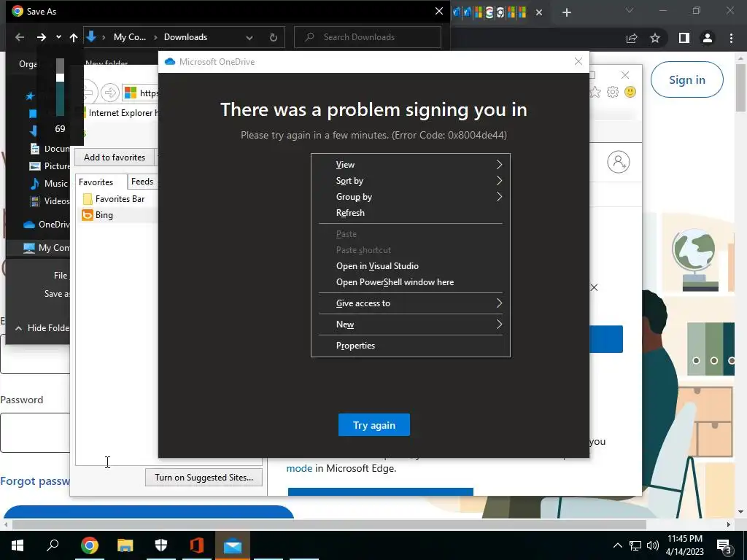The image size is (747, 560).
Task: Click the Chrome share page icon
Action: click(x=632, y=38)
